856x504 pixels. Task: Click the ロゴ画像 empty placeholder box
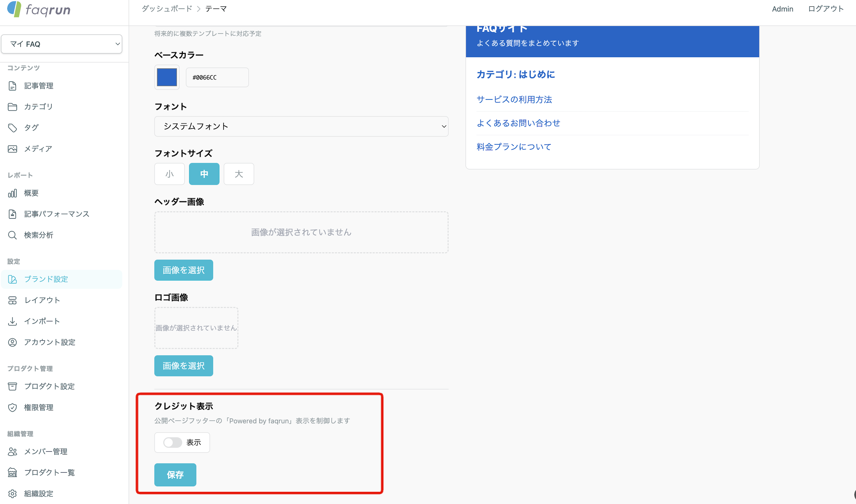click(196, 329)
